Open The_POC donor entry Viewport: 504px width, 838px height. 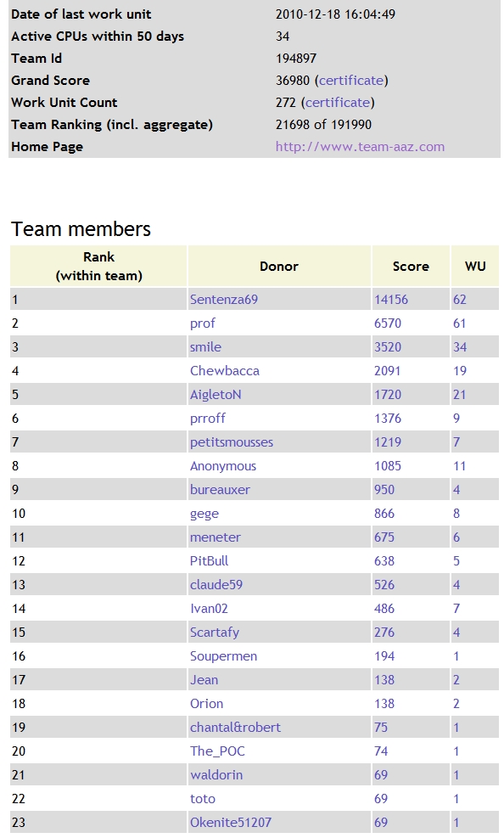click(x=217, y=751)
